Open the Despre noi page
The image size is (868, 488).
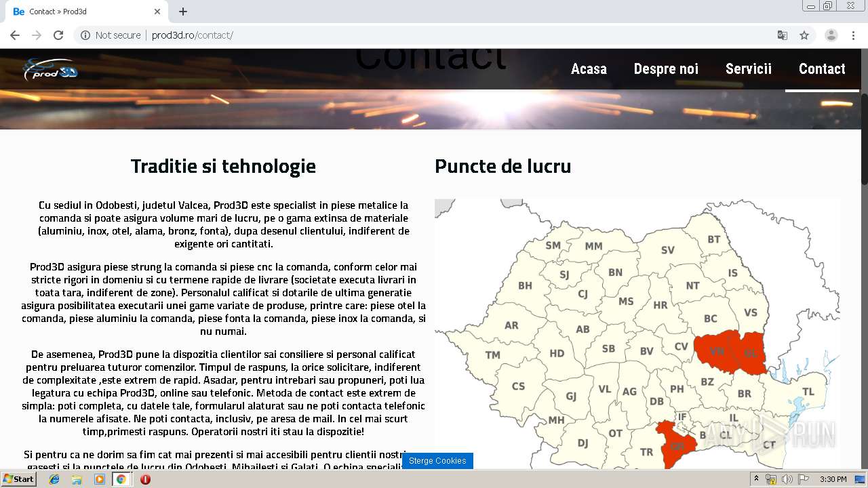pyautogui.click(x=666, y=68)
